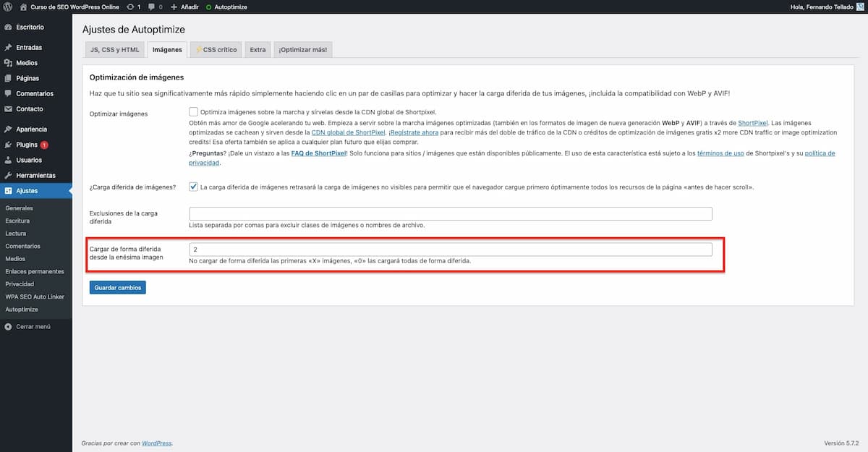Image resolution: width=868 pixels, height=452 pixels.
Task: Click the Cerrar menú label
Action: point(33,326)
